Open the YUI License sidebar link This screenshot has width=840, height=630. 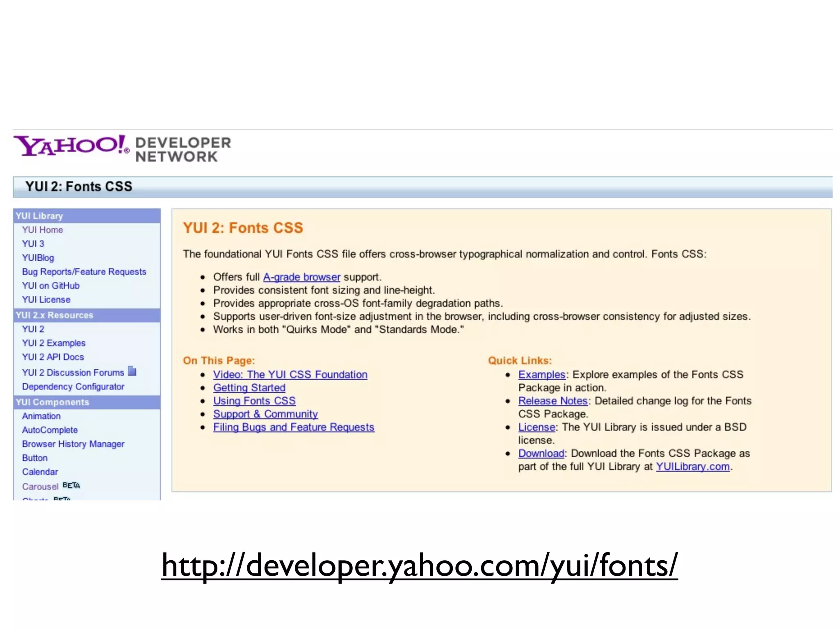coord(46,299)
